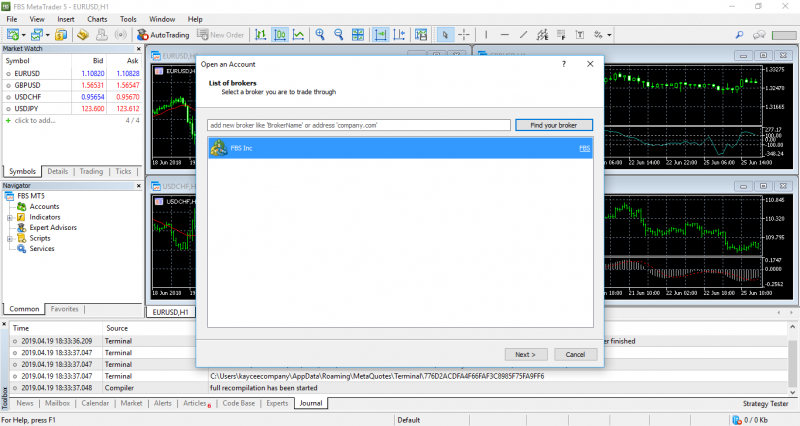The width and height of the screenshot is (800, 426).
Task: Open dialog help question mark
Action: (x=564, y=64)
